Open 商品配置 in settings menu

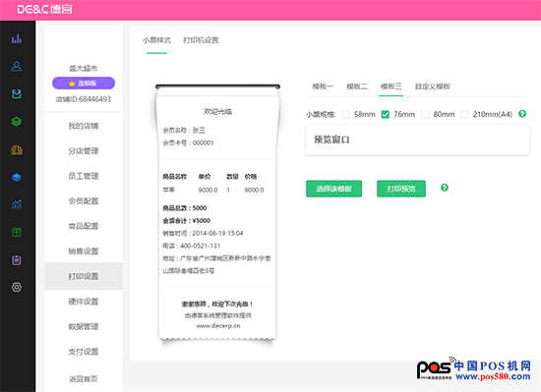click(84, 226)
